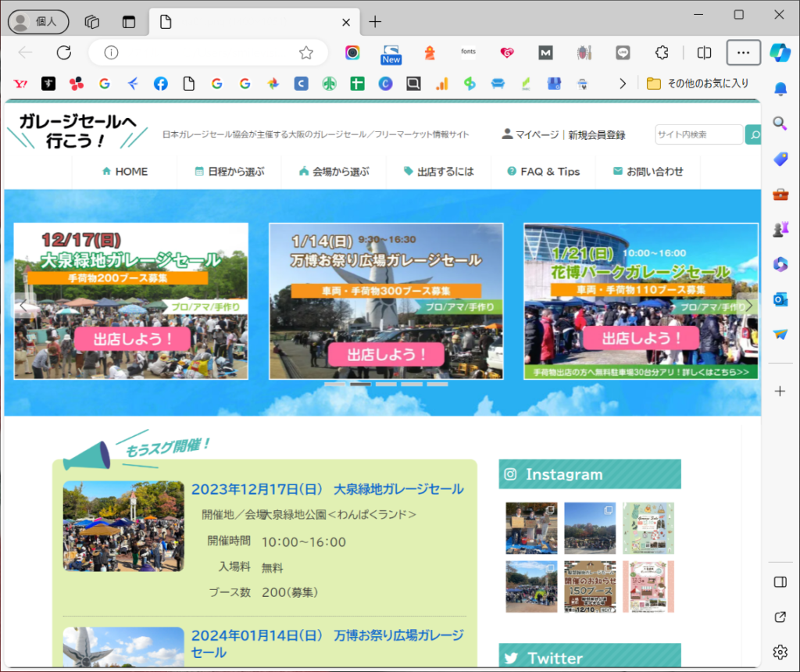
Task: Click the ガレージセールへ行こう site logo
Action: (x=77, y=130)
